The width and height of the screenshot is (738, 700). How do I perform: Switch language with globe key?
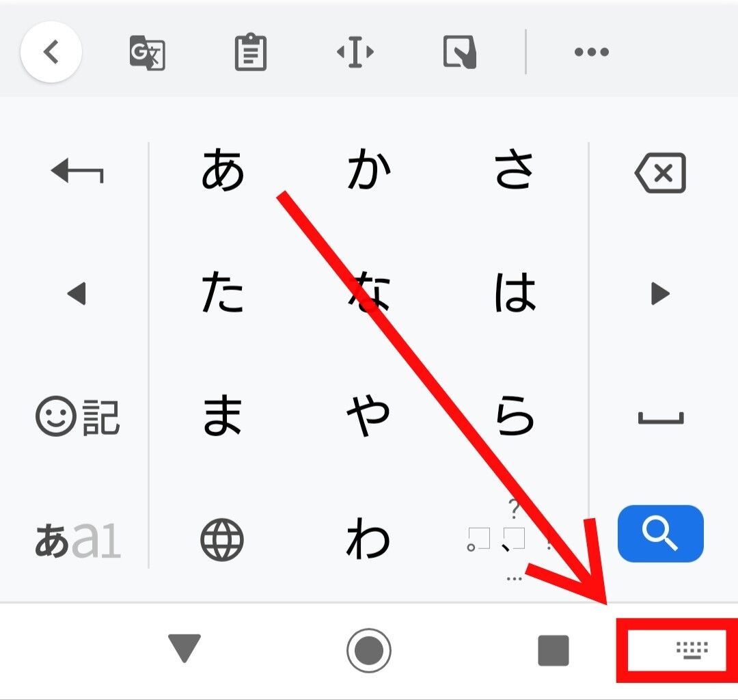(221, 539)
